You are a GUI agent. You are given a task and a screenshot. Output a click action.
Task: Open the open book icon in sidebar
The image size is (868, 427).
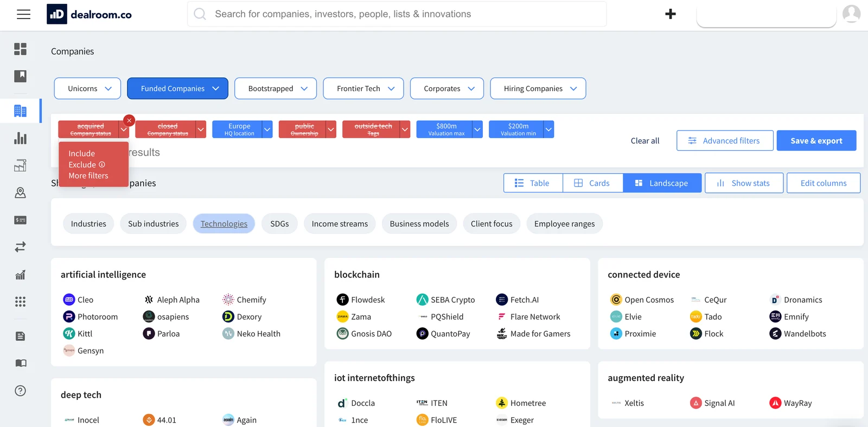(20, 363)
